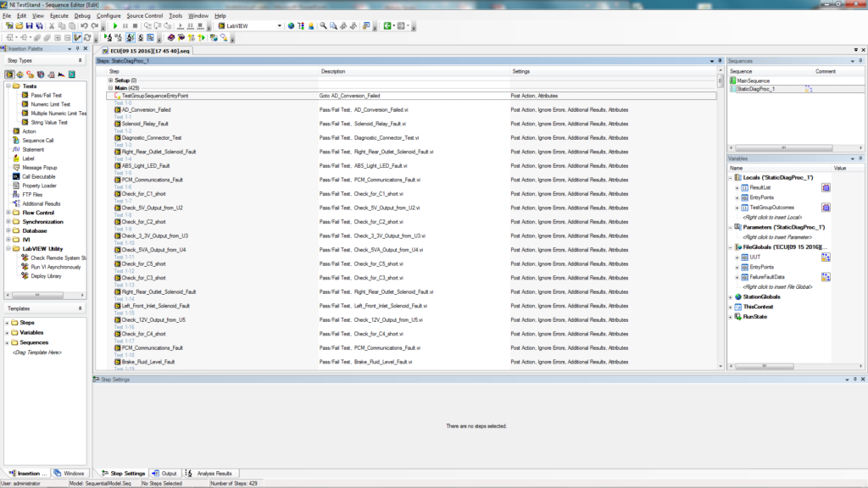Expand the Flow Control folder

[x=8, y=213]
